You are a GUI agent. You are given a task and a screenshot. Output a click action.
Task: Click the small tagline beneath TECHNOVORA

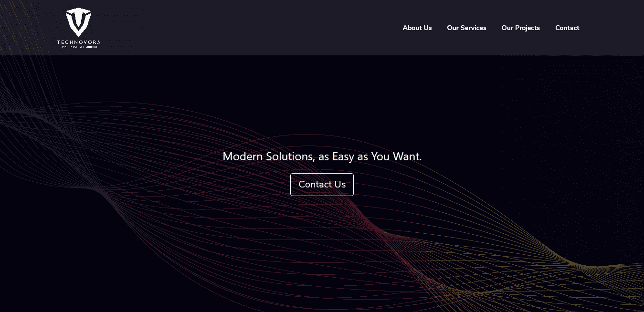point(79,47)
